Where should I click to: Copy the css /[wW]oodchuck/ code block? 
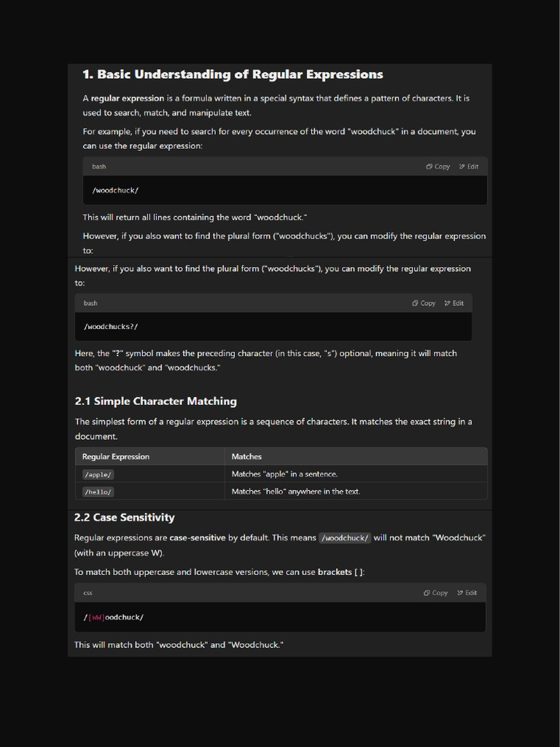(x=436, y=593)
